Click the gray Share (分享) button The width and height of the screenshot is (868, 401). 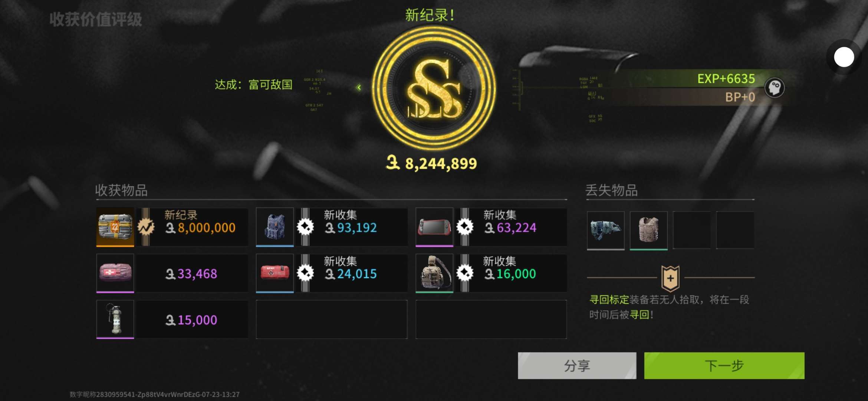pos(577,366)
